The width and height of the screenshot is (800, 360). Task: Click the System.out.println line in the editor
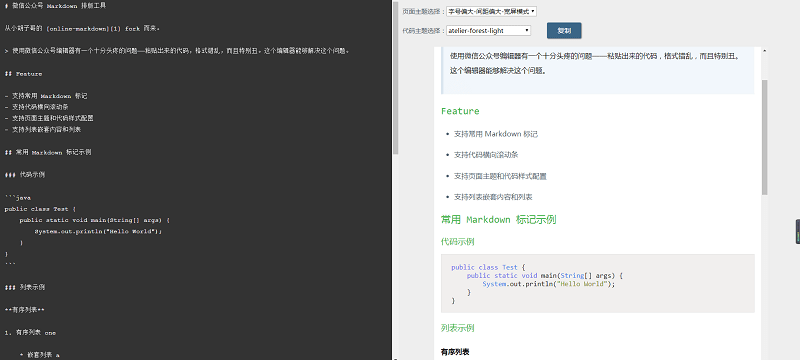98,232
